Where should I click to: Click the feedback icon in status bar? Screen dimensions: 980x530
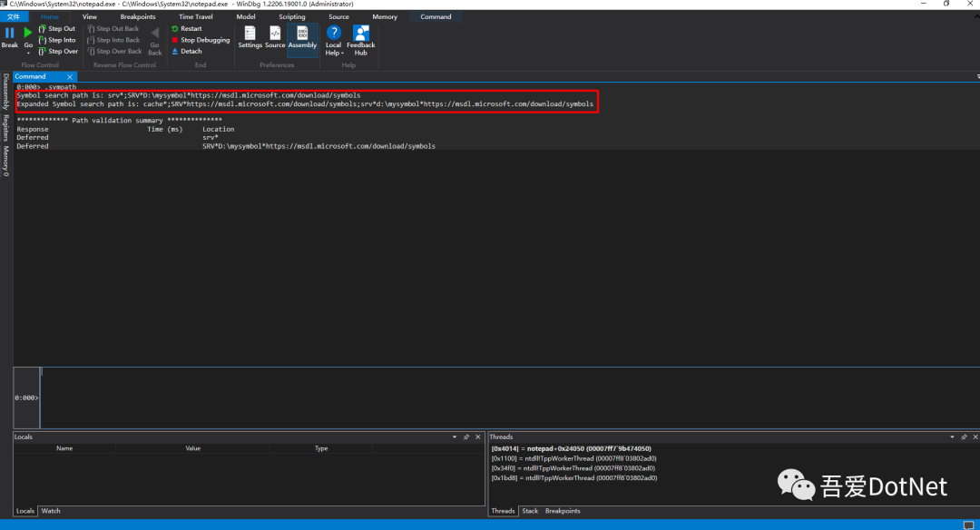tap(968, 525)
